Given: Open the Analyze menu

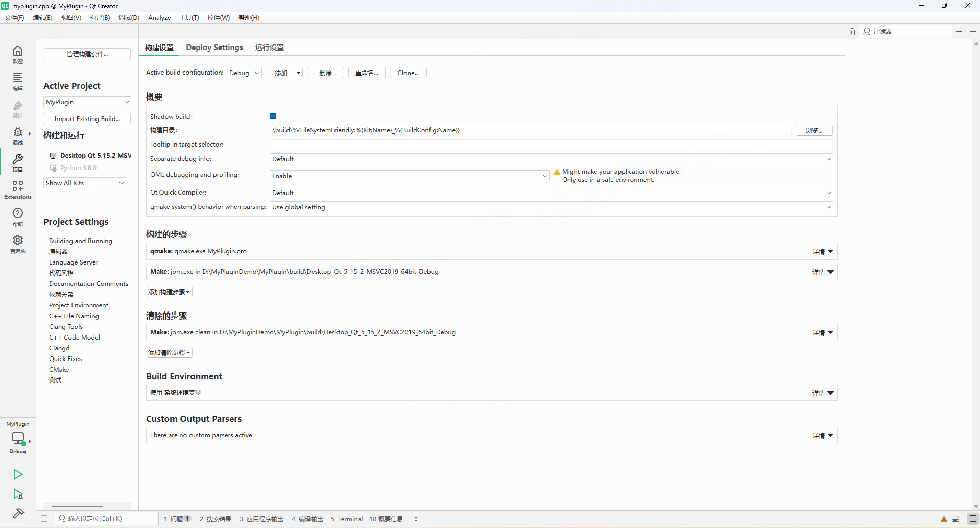Looking at the screenshot, I should point(159,18).
